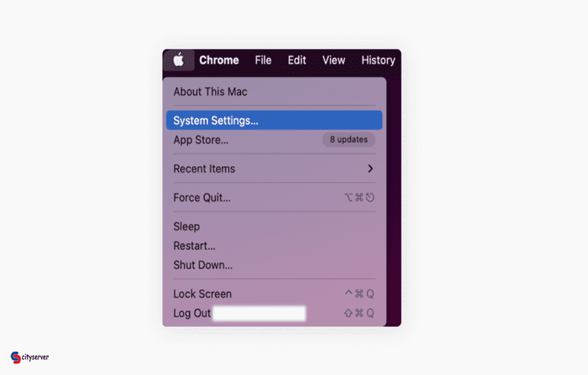Image resolution: width=588 pixels, height=375 pixels.
Task: Select Force Quit… option
Action: [274, 197]
